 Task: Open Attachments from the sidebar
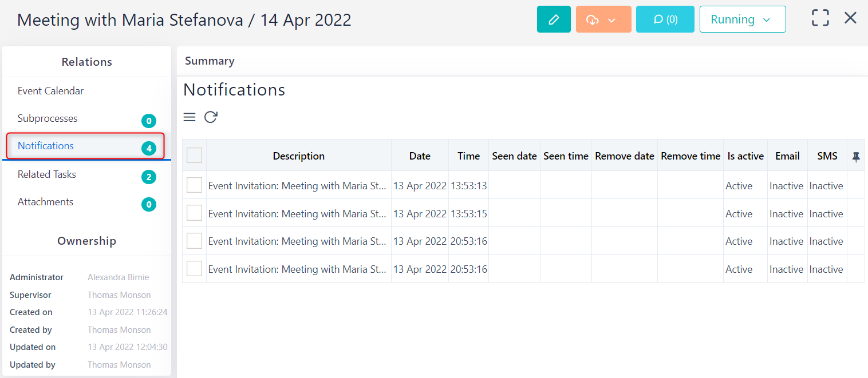tap(46, 201)
